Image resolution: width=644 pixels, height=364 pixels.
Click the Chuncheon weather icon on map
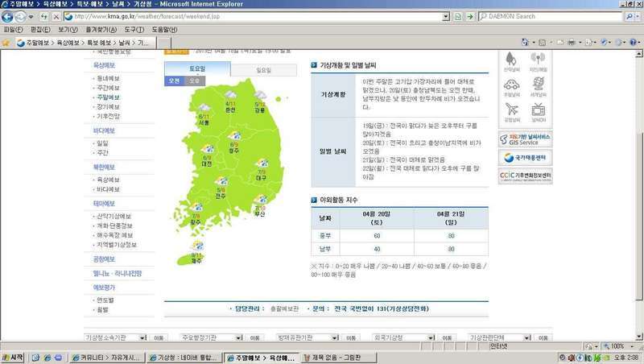point(231,96)
